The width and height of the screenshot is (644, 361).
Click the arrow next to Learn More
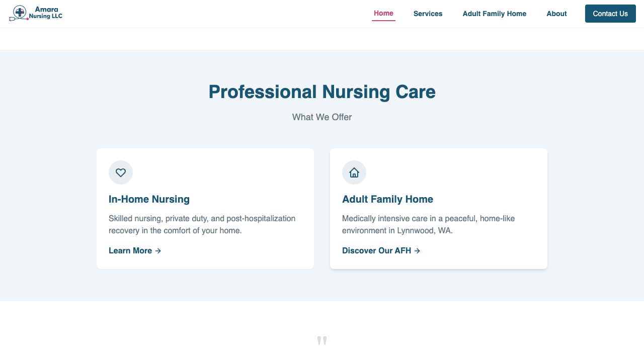(x=158, y=250)
